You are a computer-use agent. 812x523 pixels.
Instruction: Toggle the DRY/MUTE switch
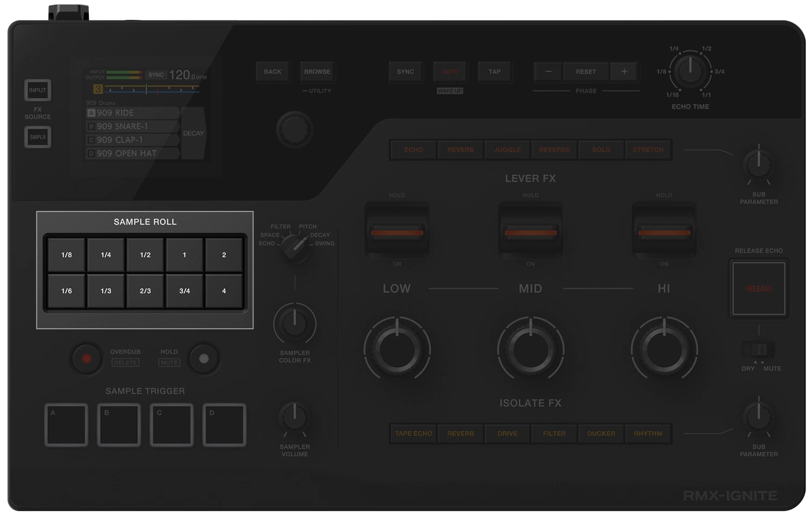759,350
